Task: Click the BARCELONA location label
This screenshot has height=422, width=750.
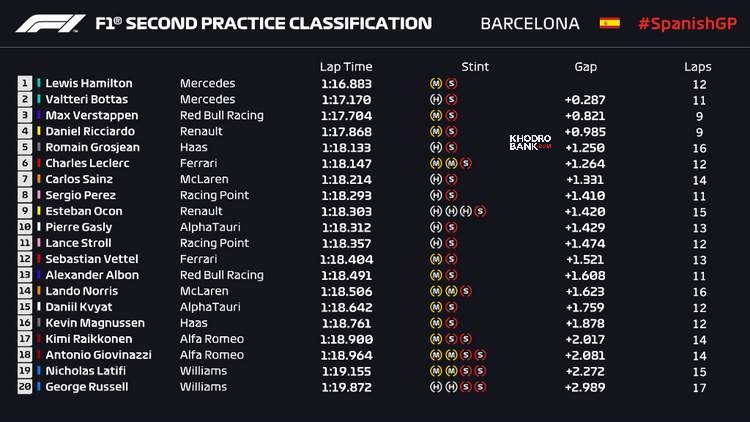Action: 529,23
